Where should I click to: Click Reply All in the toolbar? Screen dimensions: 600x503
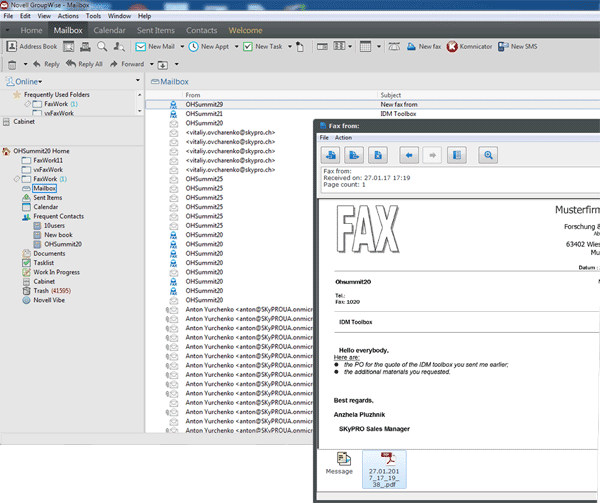[x=84, y=64]
